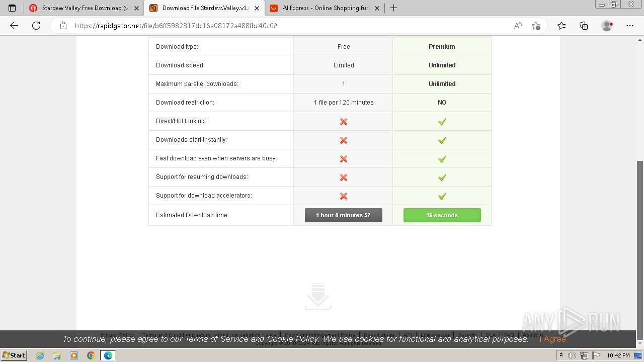Open network status in tray
This screenshot has width=644, height=362.
[x=584, y=355]
